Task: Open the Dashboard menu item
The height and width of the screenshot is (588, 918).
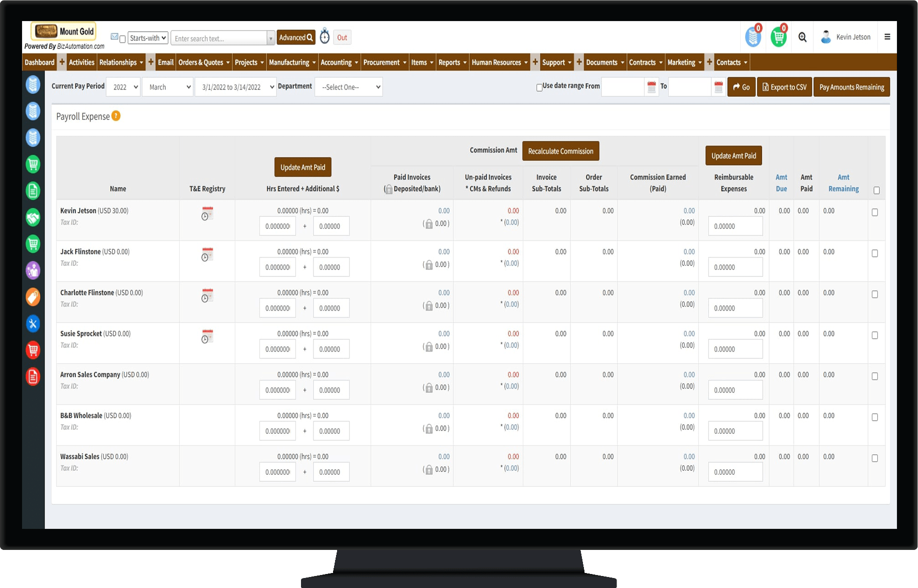Action: click(40, 62)
